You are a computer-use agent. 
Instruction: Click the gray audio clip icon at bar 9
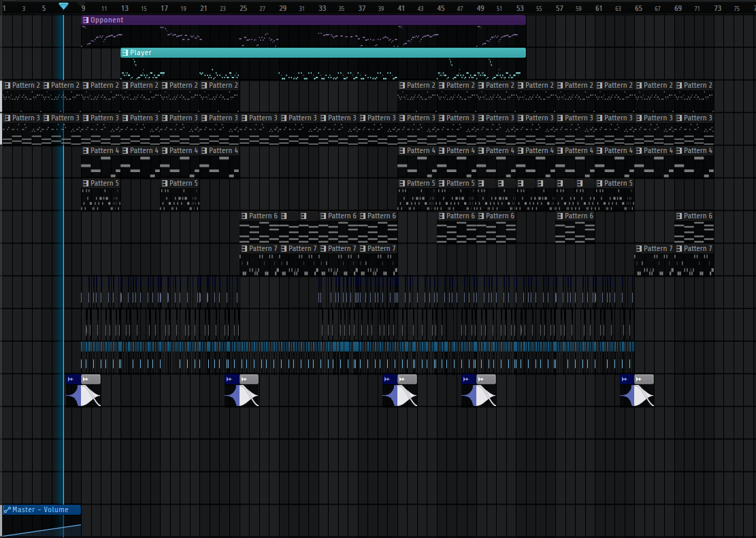point(86,380)
